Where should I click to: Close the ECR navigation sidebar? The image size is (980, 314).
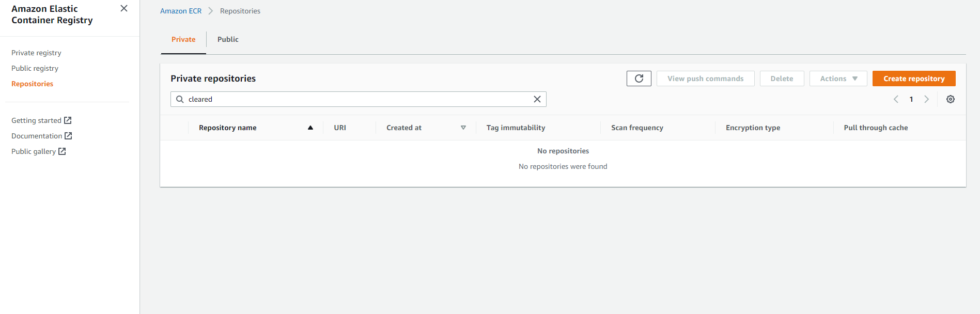point(124,8)
